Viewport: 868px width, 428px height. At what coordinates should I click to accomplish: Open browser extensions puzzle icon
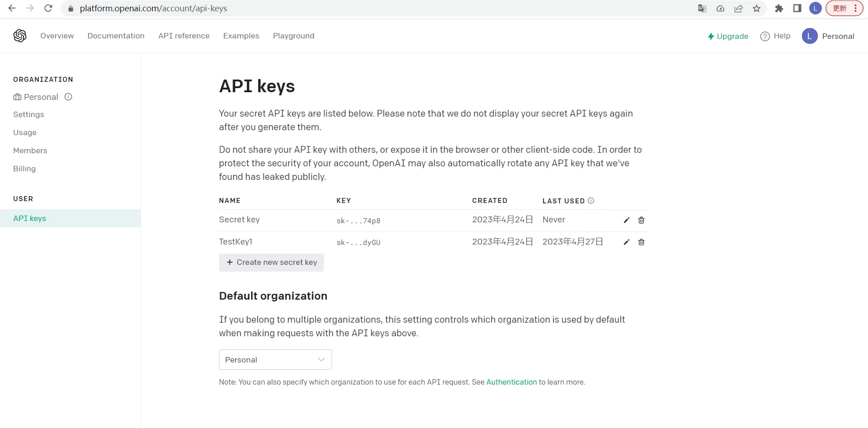pos(779,8)
